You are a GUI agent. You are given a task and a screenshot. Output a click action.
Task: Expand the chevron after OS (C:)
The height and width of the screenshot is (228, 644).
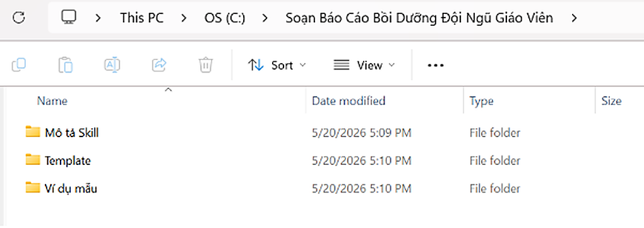point(265,18)
